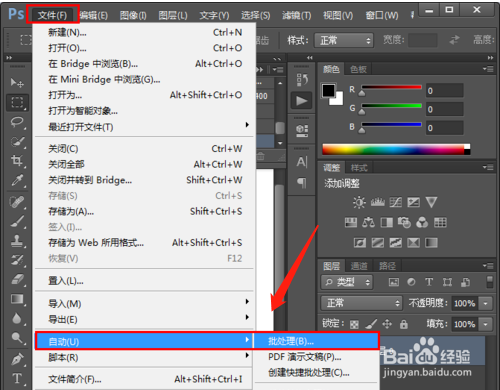Add a Curves adjustment
This screenshot has width=500, height=390.
(396, 202)
